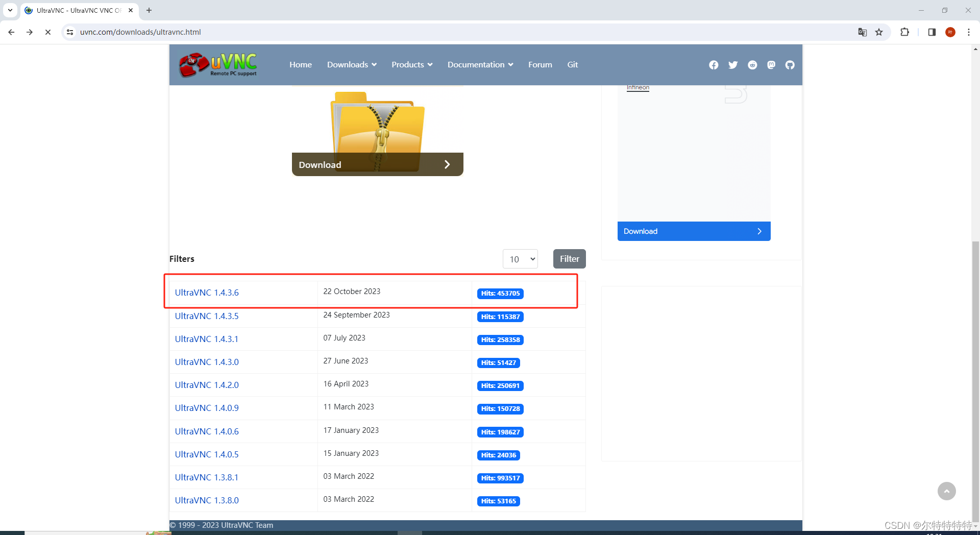Open the Mastodon social icon

(x=771, y=65)
